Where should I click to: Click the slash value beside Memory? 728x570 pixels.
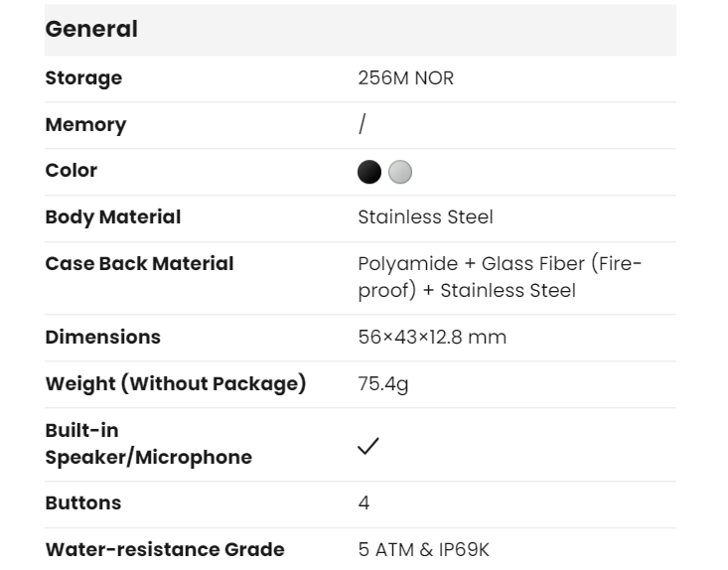(363, 124)
